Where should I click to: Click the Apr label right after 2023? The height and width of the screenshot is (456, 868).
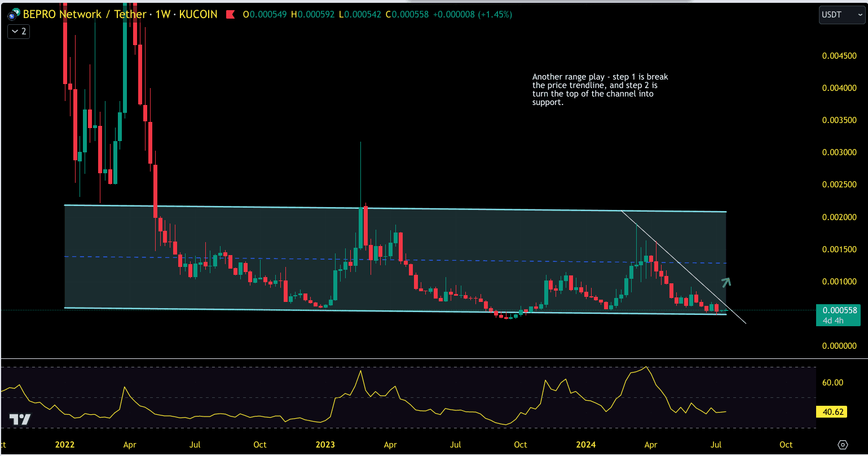point(390,445)
